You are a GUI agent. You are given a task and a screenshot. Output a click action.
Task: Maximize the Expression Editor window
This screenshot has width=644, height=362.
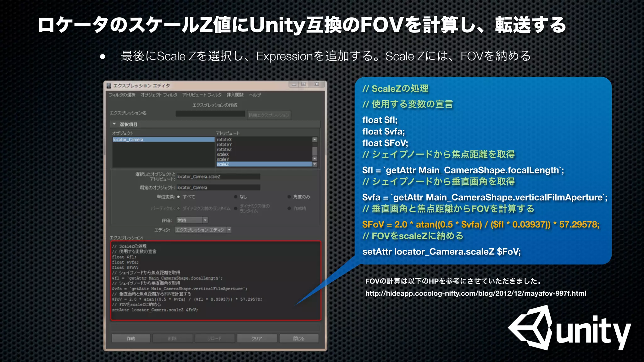point(303,85)
